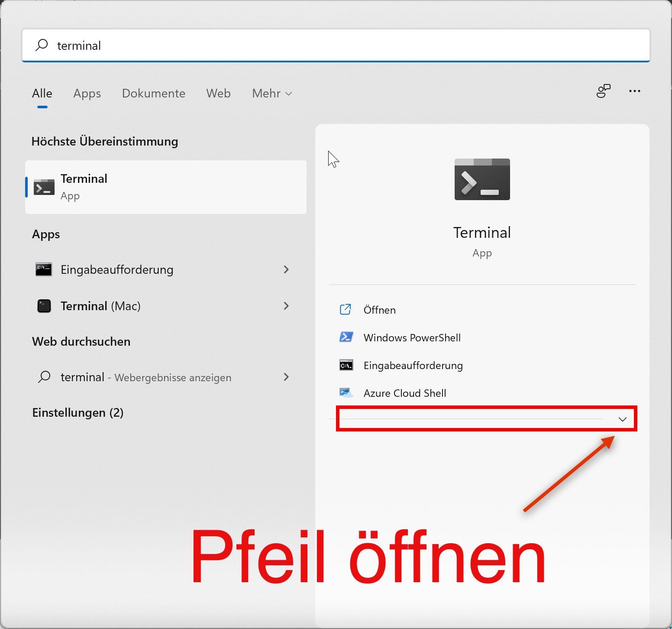Click the Öffnen open-external icon
Image resolution: width=672 pixels, height=629 pixels.
(x=346, y=309)
